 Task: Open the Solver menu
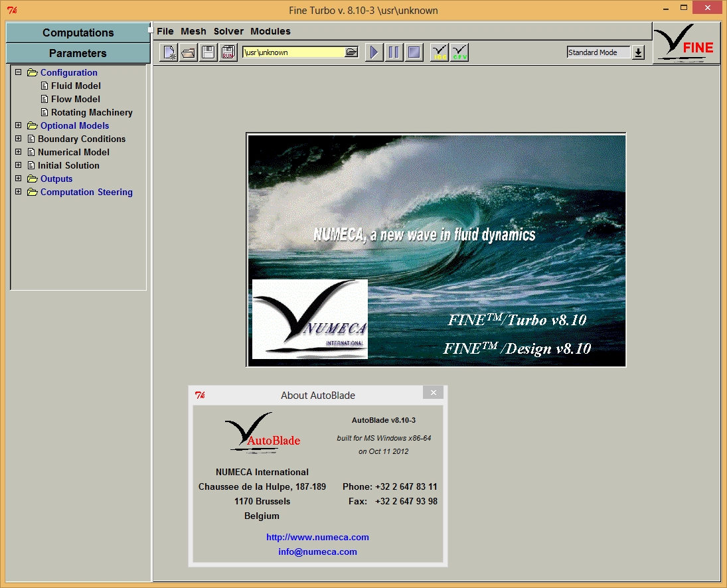point(228,31)
